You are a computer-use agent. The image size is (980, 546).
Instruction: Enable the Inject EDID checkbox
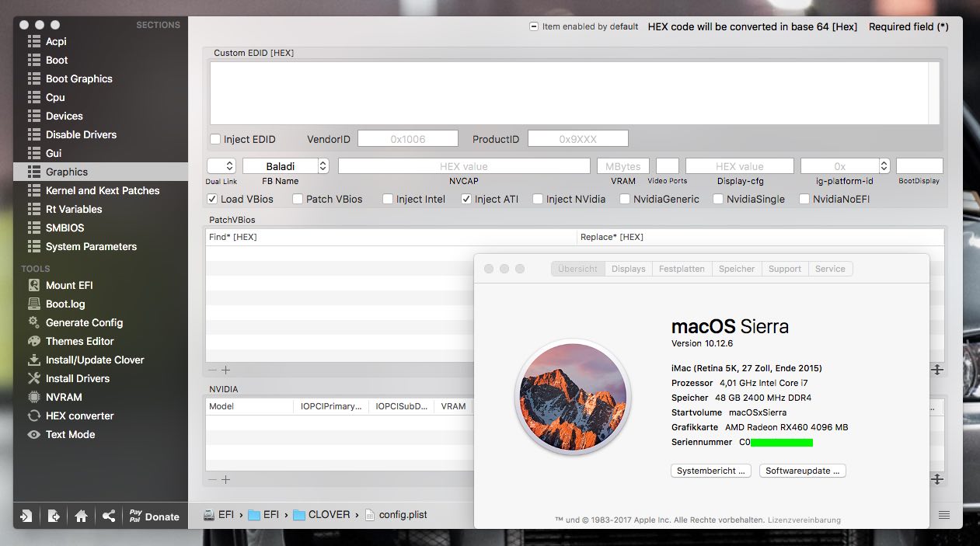click(215, 139)
